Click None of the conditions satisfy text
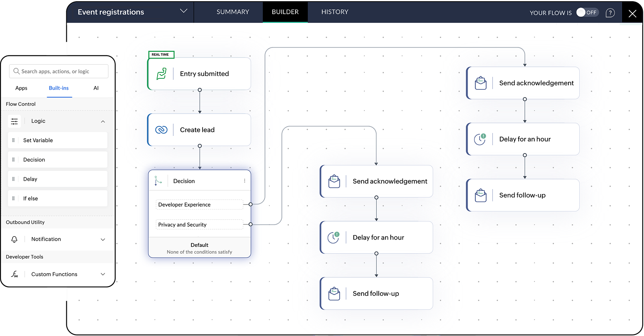 [199, 252]
